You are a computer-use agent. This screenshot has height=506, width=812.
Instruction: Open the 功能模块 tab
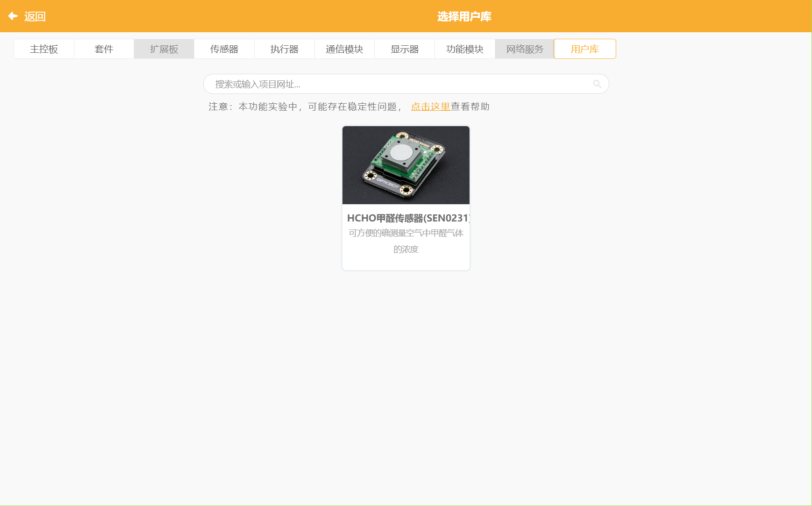pos(465,49)
